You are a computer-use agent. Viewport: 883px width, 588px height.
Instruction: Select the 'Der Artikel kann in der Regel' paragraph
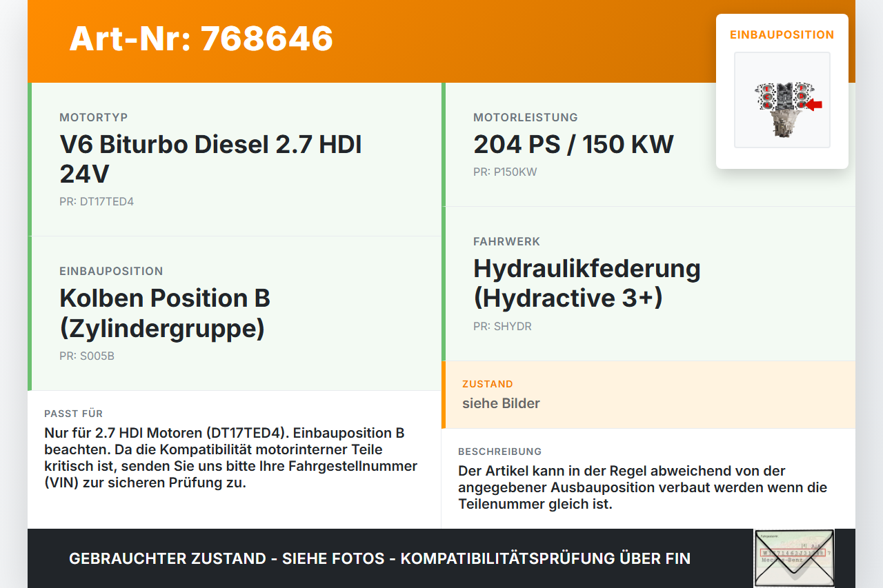tap(642, 487)
